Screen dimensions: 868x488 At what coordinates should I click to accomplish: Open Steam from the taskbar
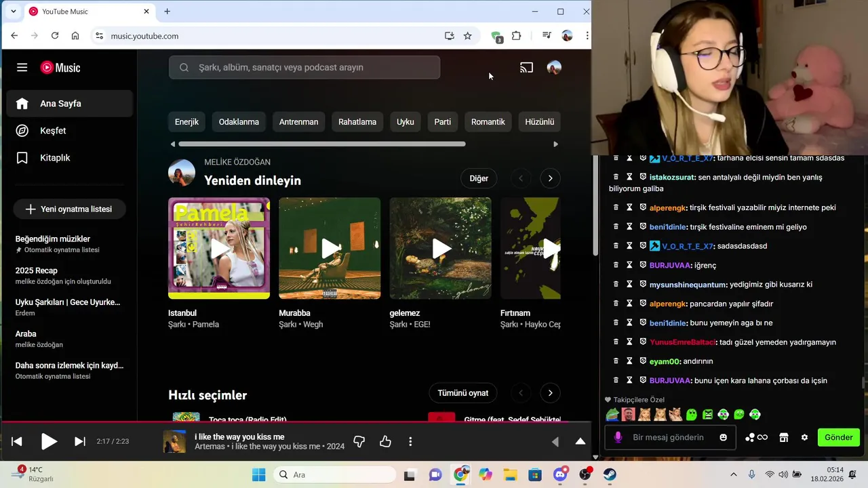click(610, 474)
